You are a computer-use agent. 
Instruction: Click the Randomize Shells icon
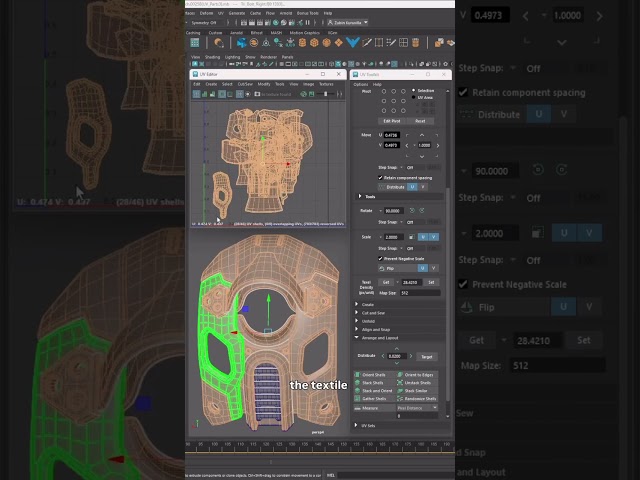tap(400, 398)
